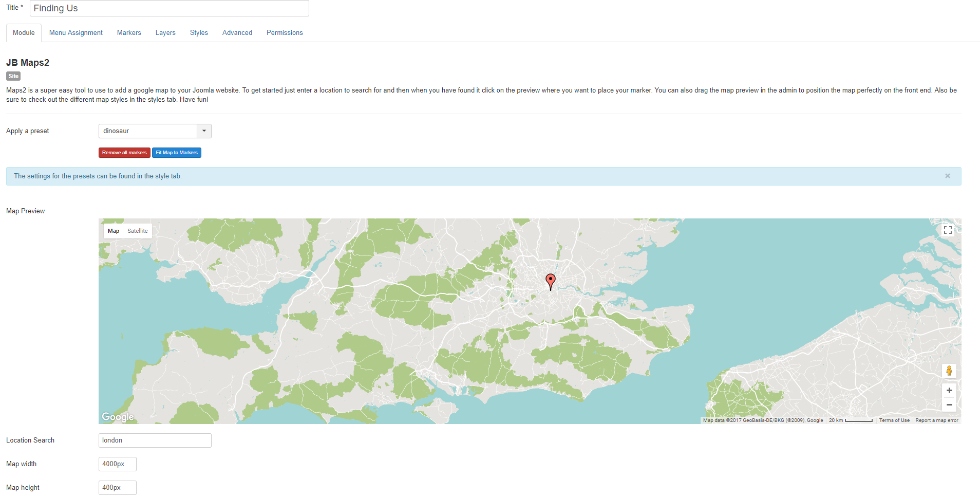Image resolution: width=980 pixels, height=497 pixels.
Task: Click the Apply a preset label
Action: click(28, 131)
